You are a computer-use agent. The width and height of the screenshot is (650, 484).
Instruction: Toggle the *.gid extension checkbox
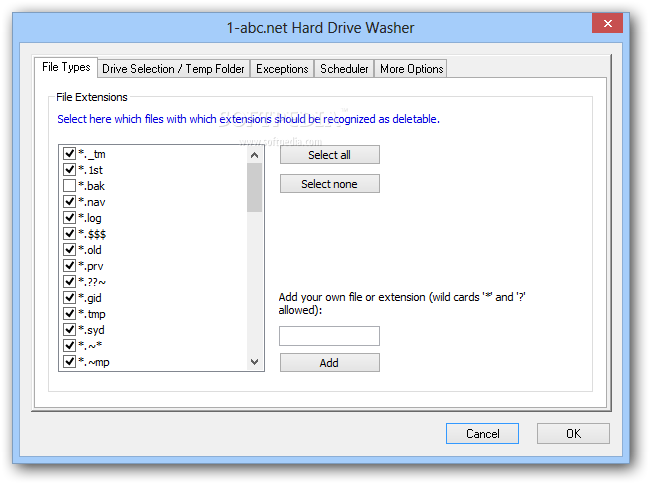tap(69, 298)
